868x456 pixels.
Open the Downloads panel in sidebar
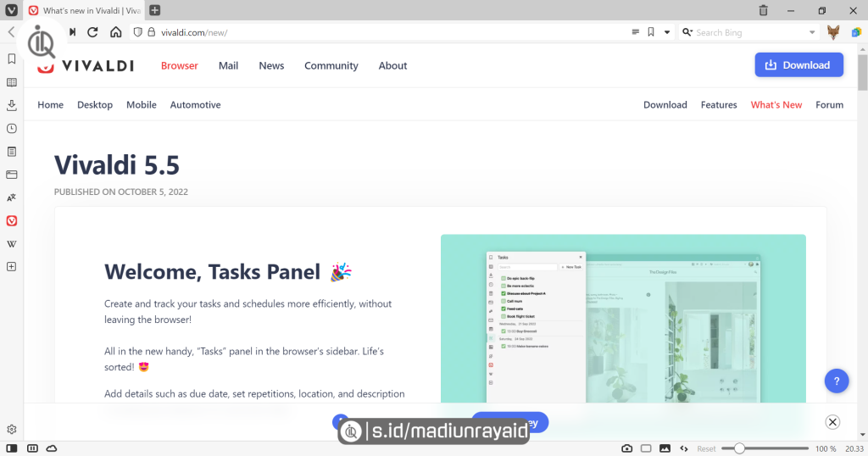12,105
